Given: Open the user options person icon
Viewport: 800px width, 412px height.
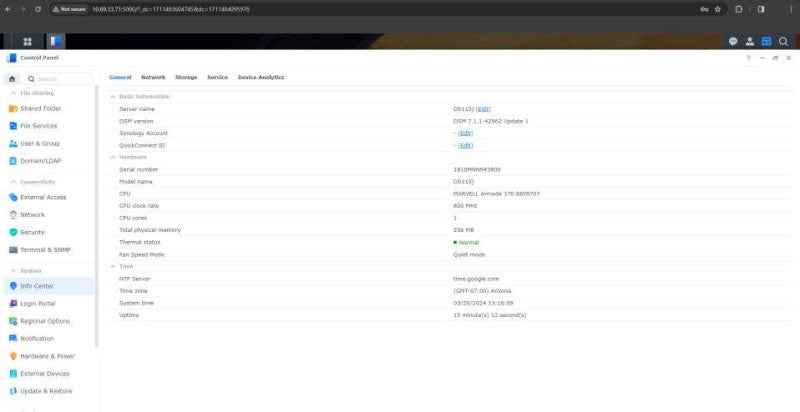Looking at the screenshot, I should 749,41.
